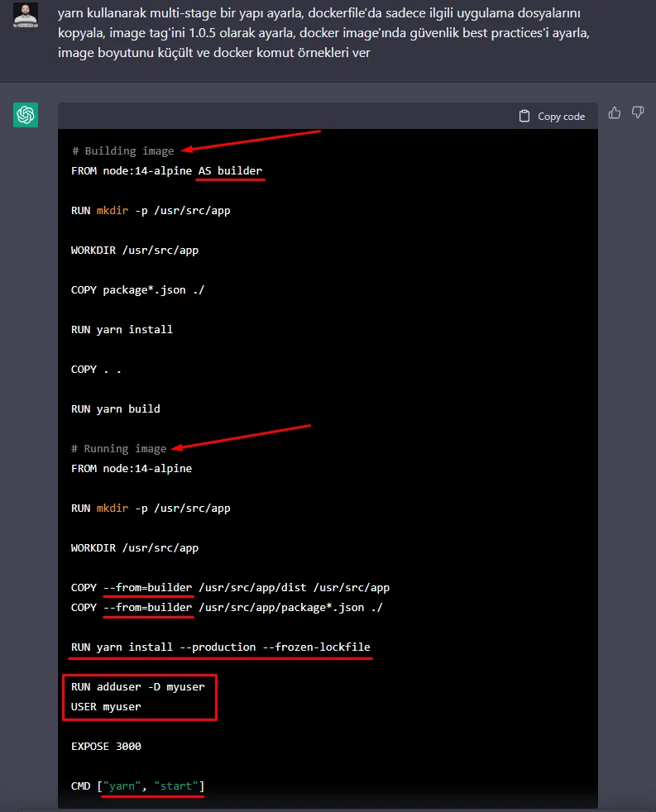Image resolution: width=656 pixels, height=812 pixels.
Task: Click the '# Running image' comment line
Action: point(118,449)
